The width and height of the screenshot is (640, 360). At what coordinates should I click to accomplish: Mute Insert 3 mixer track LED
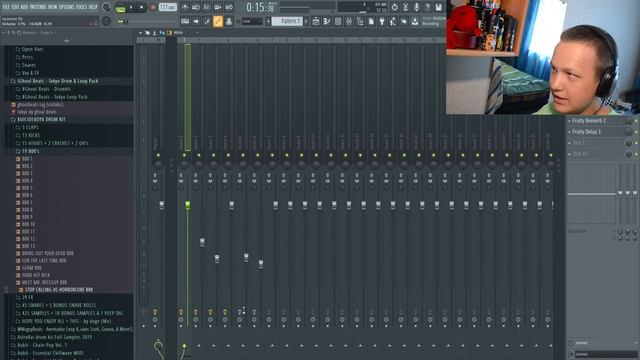point(213,156)
